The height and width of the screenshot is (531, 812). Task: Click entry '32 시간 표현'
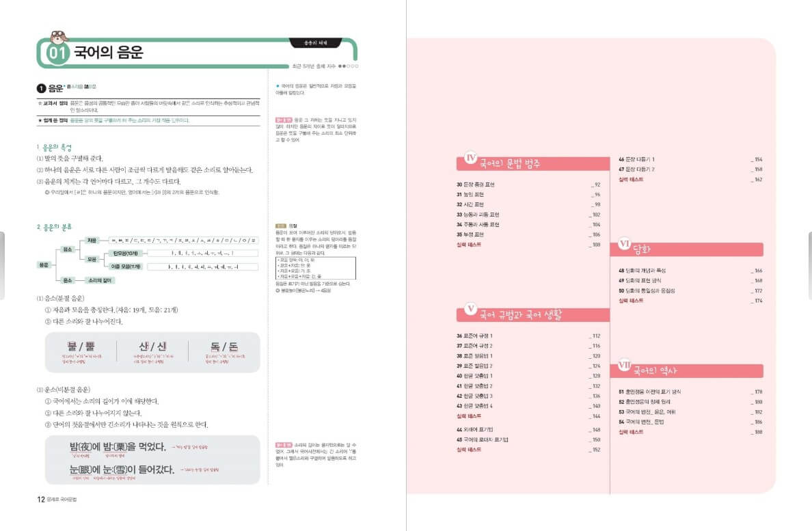[x=528, y=204]
